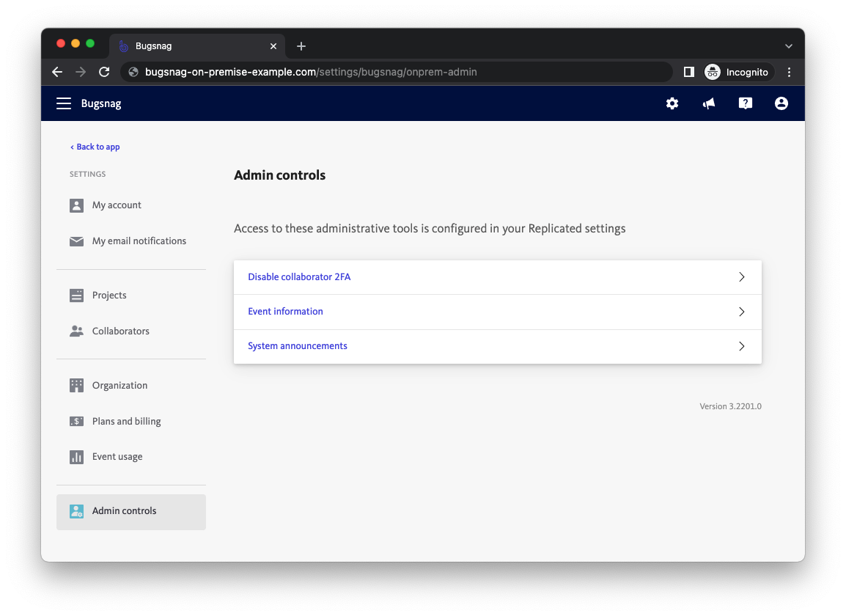Select Admin controls in sidebar
846x616 pixels.
coord(130,512)
